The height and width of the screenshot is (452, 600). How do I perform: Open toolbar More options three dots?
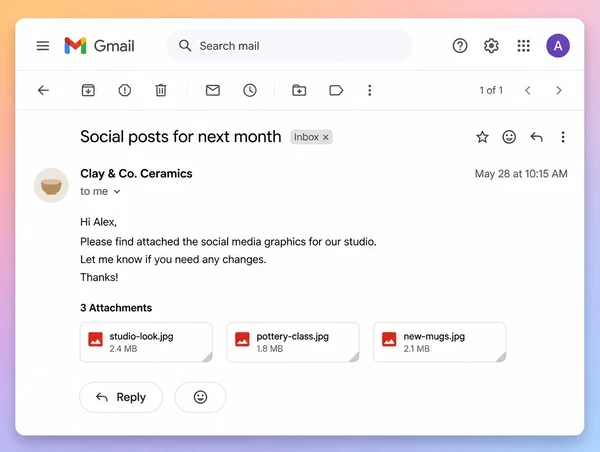click(x=370, y=90)
